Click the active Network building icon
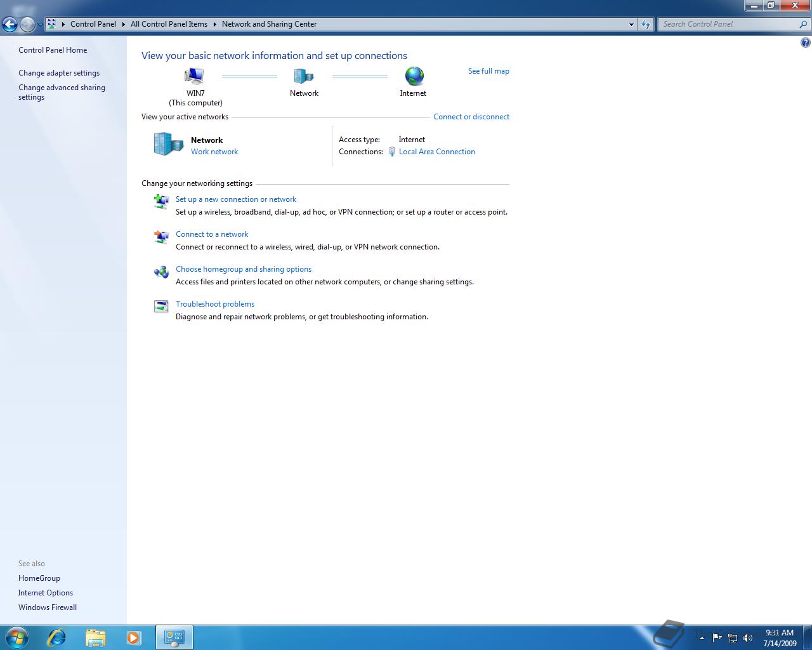 (168, 144)
